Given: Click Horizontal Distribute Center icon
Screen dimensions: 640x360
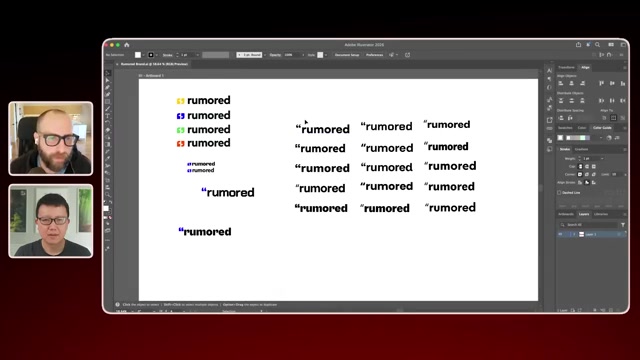Looking at the screenshot, I should pos(612,100).
